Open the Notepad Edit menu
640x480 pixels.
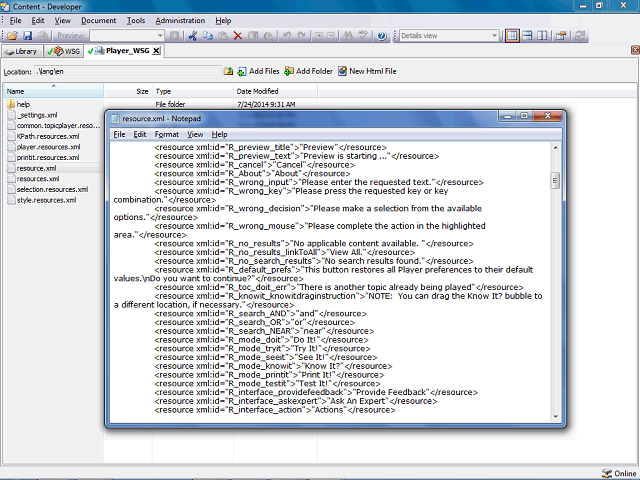(x=140, y=134)
